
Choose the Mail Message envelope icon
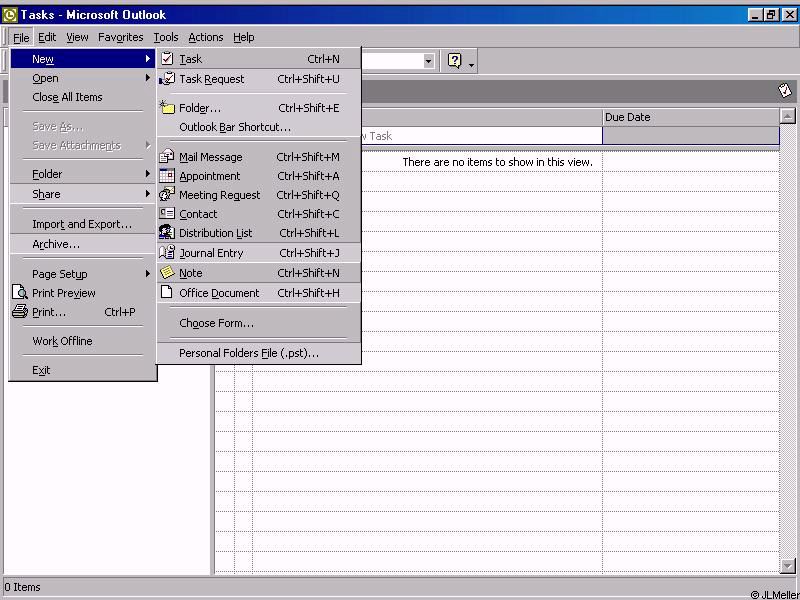coord(167,157)
